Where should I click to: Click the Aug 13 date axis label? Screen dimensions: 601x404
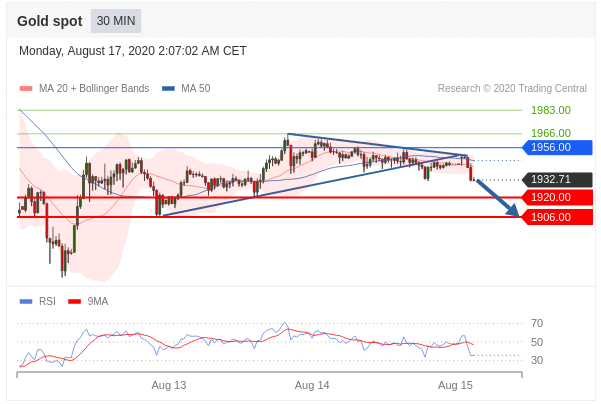pos(169,385)
